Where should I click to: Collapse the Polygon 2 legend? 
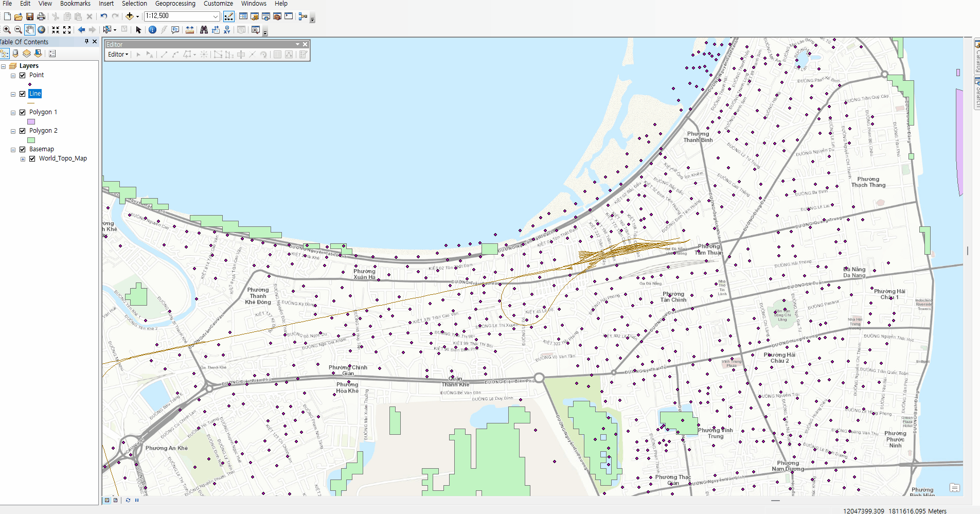pos(13,131)
